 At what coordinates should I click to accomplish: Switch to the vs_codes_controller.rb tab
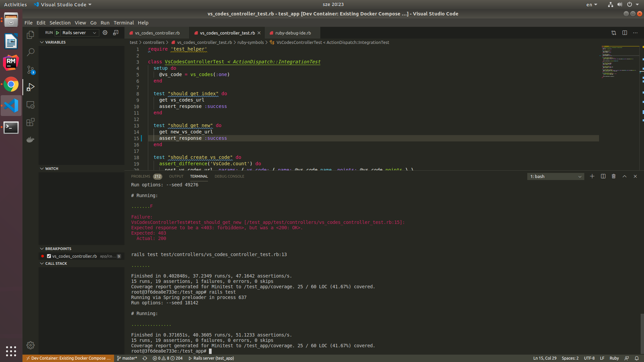(157, 33)
